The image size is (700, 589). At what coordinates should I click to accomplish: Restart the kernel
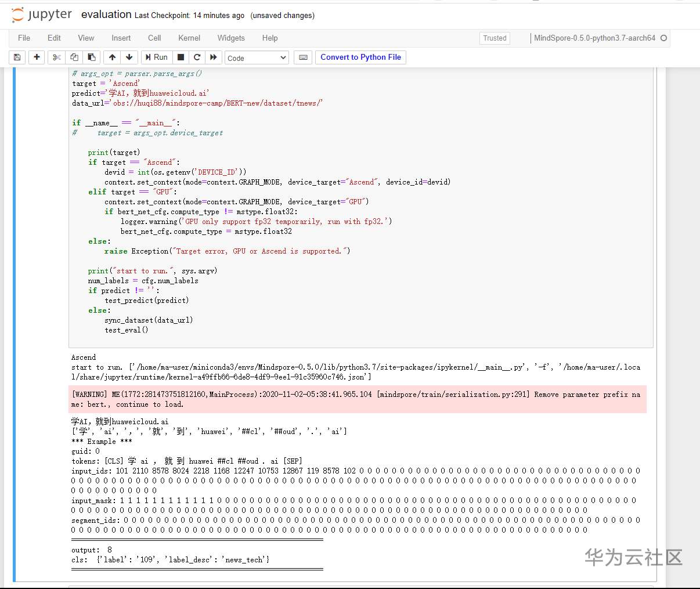(x=197, y=57)
